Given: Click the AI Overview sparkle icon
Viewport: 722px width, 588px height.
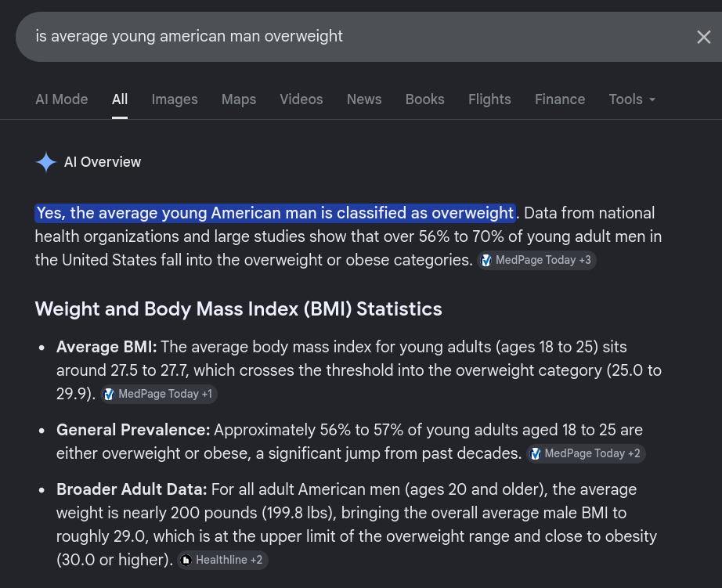Looking at the screenshot, I should [46, 162].
